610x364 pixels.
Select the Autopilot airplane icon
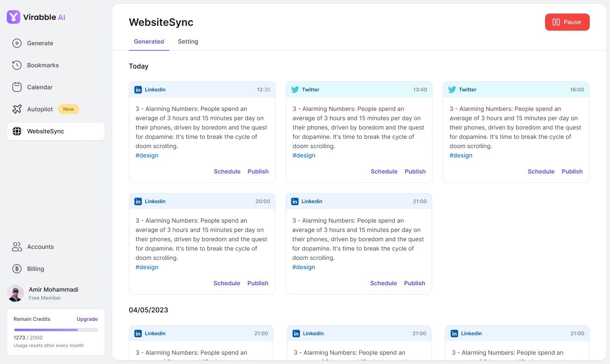click(x=17, y=109)
